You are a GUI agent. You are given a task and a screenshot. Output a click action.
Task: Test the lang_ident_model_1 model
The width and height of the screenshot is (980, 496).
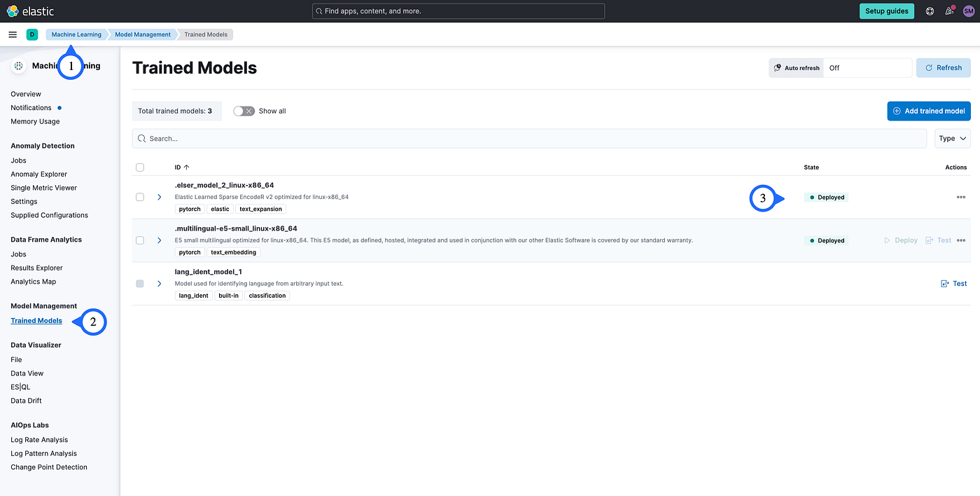coord(953,283)
